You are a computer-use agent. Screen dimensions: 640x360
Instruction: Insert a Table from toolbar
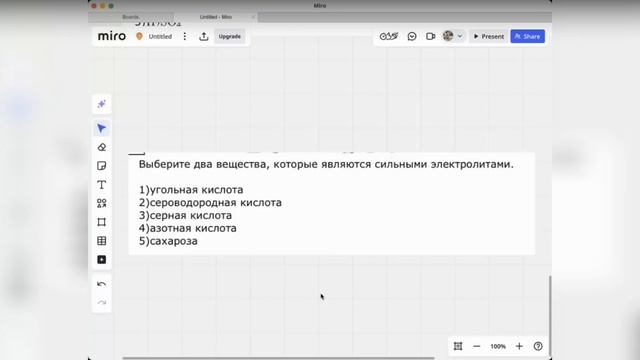pyautogui.click(x=102, y=241)
